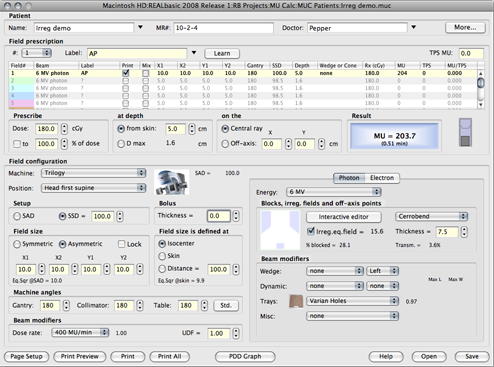
Task: Open the field Label list arrow
Action: coord(194,53)
